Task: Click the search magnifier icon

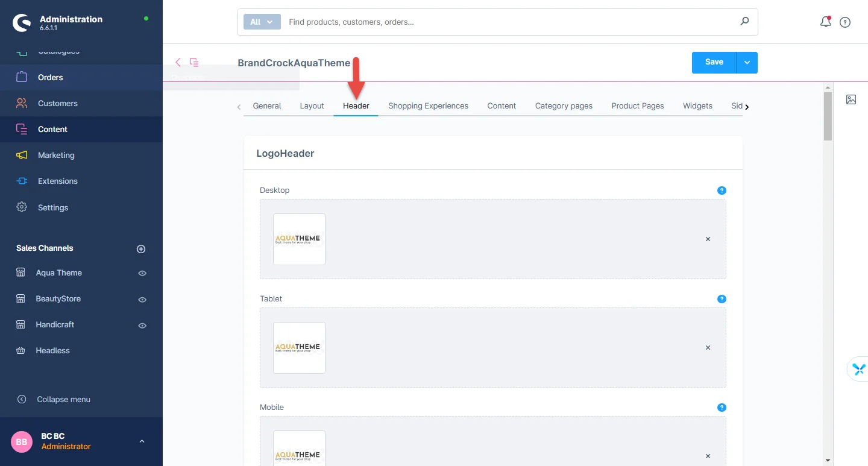Action: click(x=744, y=22)
